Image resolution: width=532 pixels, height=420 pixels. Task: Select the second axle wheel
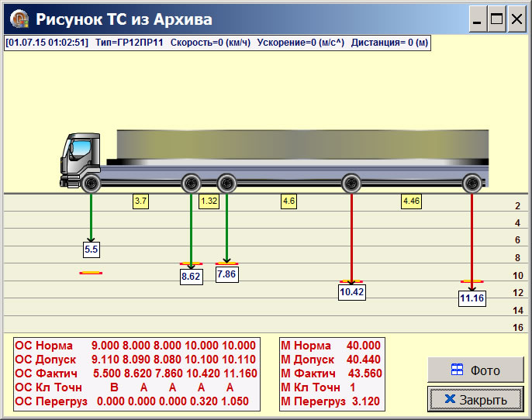[x=192, y=184]
